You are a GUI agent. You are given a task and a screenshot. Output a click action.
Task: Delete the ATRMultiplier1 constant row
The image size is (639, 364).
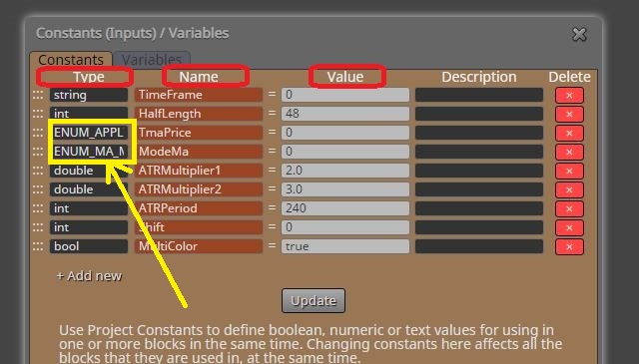tap(569, 171)
